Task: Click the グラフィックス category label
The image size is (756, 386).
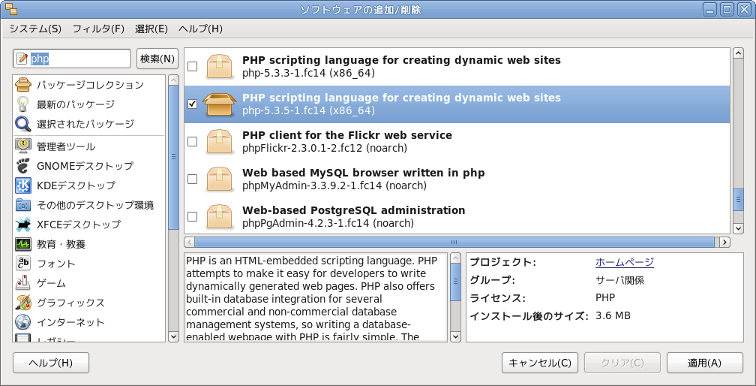Action: 70,303
